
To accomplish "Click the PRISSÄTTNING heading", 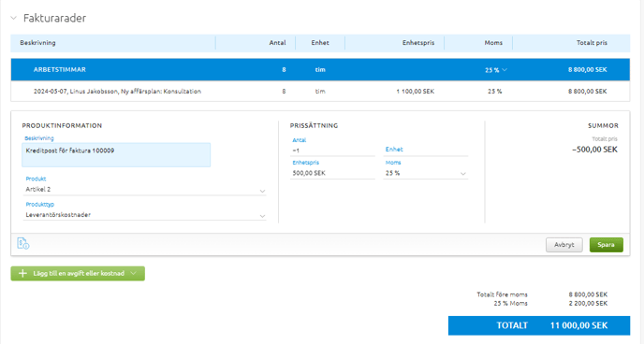I will 314,126.
